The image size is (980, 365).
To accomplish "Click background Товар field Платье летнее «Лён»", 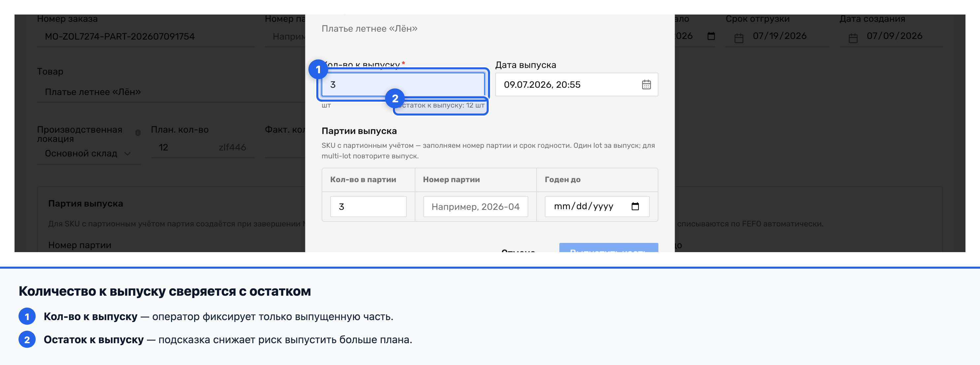I will [171, 92].
